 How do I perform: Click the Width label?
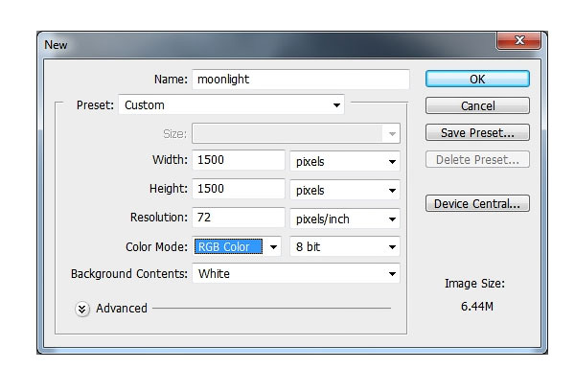click(x=170, y=160)
